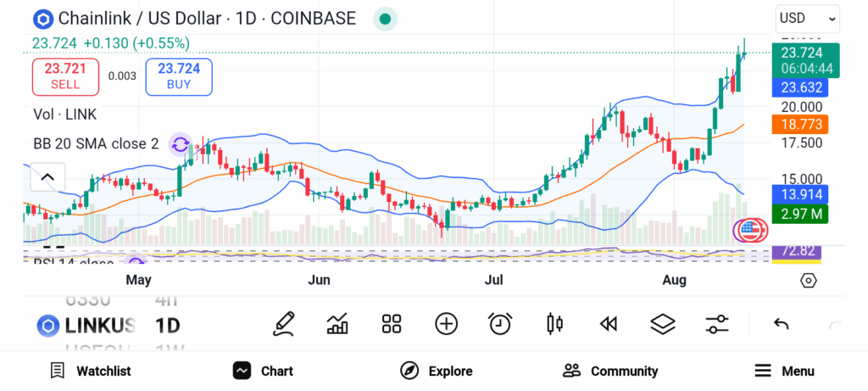Open the 1D interval selector
The height and width of the screenshot is (391, 868).
click(x=167, y=325)
